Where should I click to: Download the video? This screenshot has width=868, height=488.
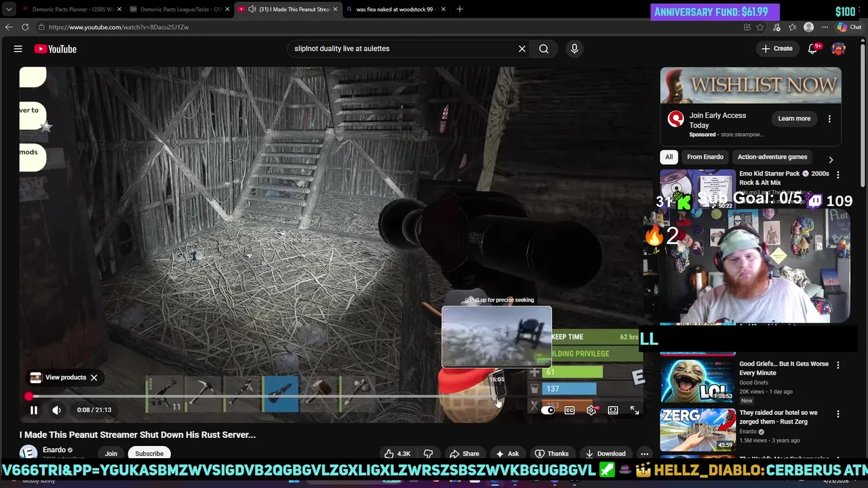point(605,453)
